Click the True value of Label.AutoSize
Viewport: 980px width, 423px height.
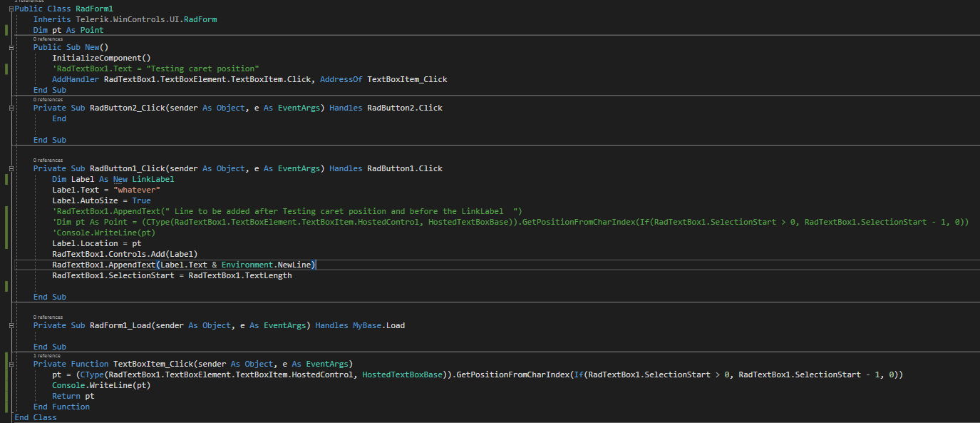click(141, 200)
